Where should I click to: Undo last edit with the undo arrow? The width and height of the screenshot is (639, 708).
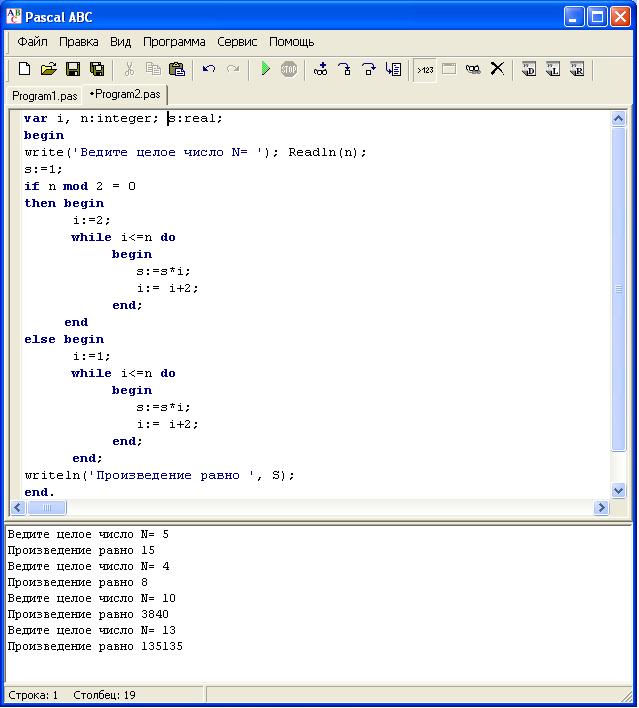click(x=209, y=69)
